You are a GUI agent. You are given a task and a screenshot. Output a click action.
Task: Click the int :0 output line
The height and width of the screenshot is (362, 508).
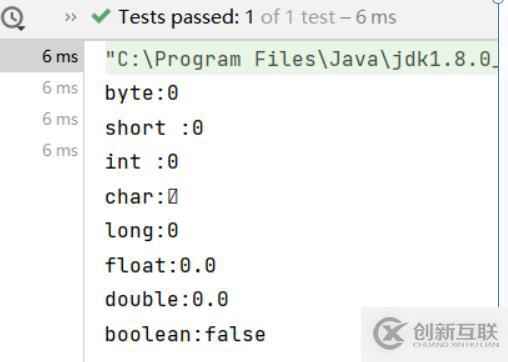tap(142, 162)
